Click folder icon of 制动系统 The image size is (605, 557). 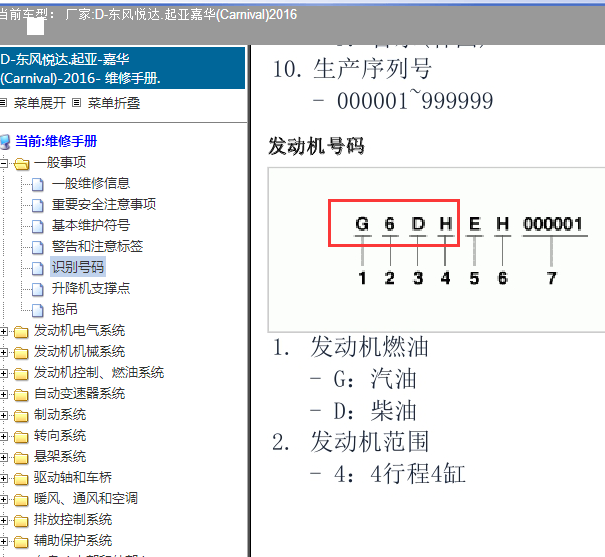pyautogui.click(x=21, y=415)
